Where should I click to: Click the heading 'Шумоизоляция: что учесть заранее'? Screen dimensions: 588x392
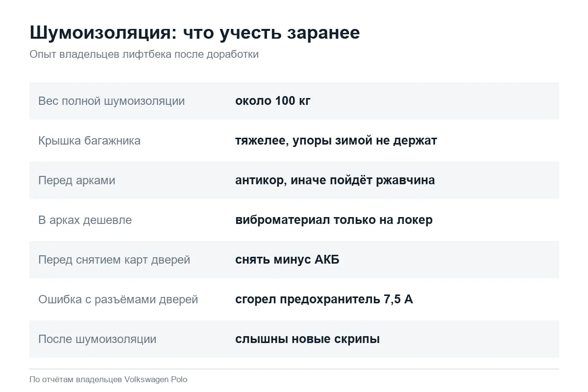point(195,32)
